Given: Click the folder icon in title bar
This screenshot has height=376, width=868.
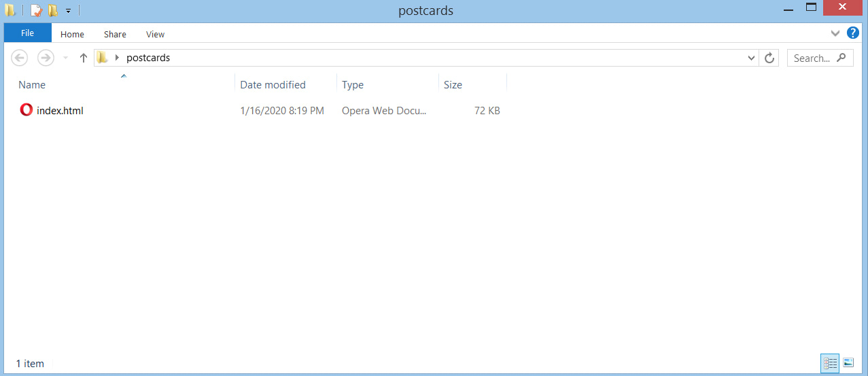Looking at the screenshot, I should [x=10, y=11].
